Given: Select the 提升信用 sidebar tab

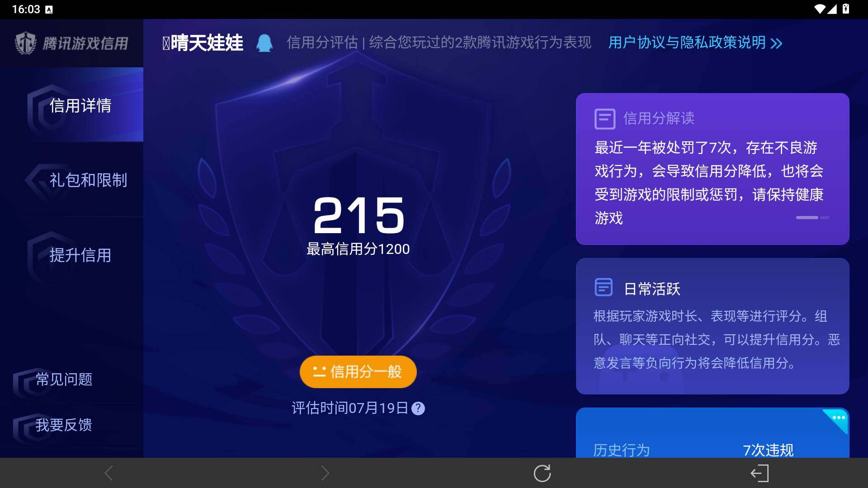Looking at the screenshot, I should coord(71,255).
